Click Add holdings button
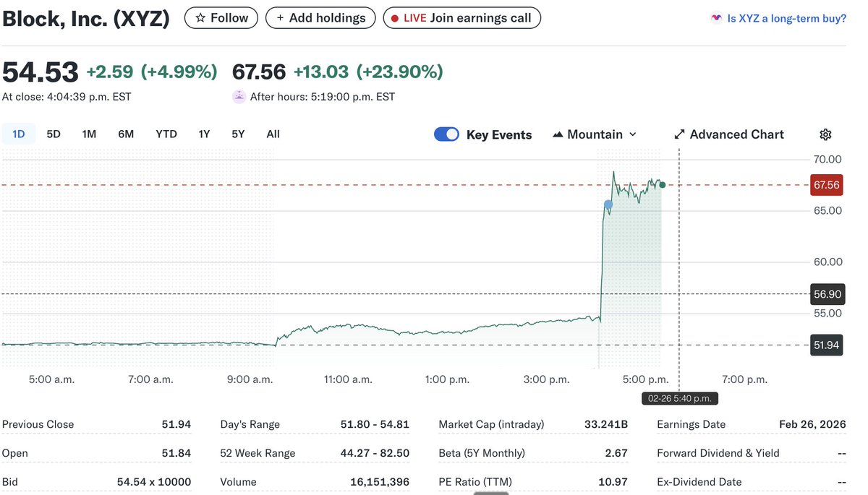868x495 pixels. 320,18
